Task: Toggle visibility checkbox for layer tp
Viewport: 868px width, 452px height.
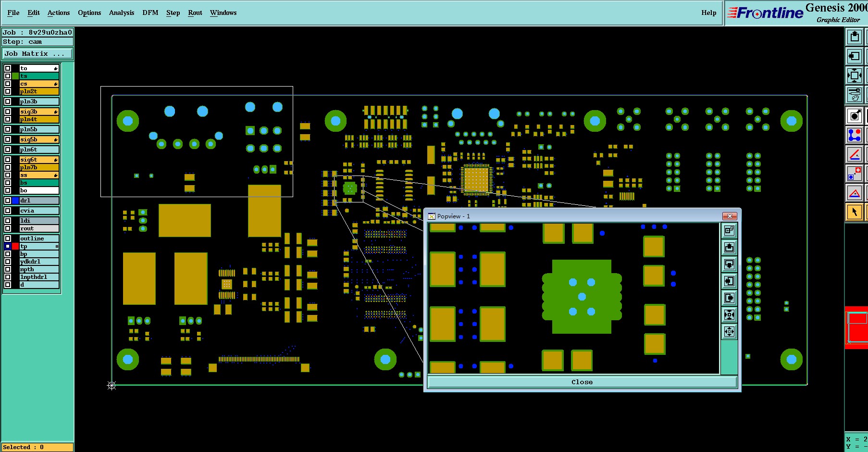Action: (x=8, y=246)
